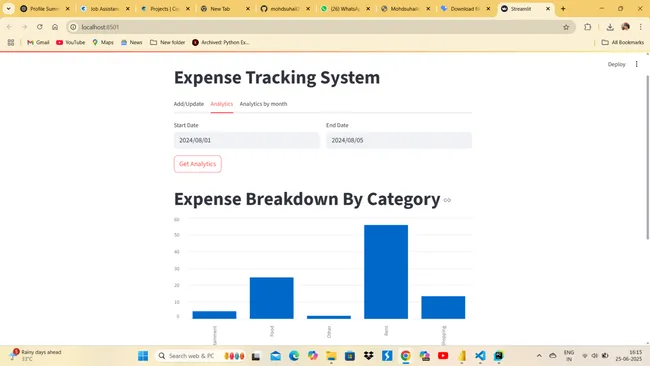Open Microsoft Store from taskbar
Viewport: 650px width, 366px height.
[x=350, y=356]
